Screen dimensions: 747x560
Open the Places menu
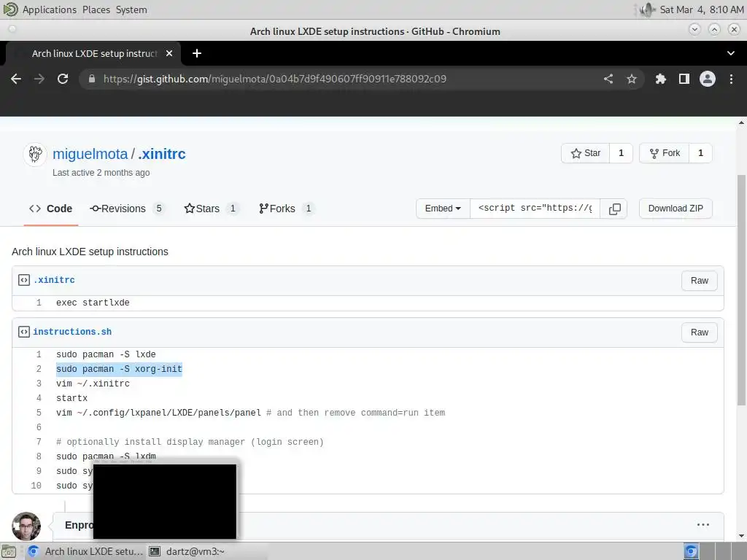pyautogui.click(x=96, y=9)
